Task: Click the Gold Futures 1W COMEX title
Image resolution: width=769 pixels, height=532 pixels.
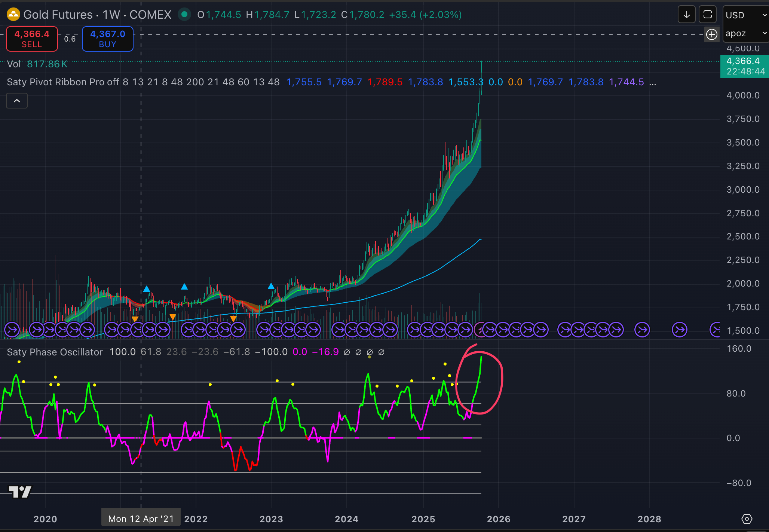Action: (x=97, y=15)
